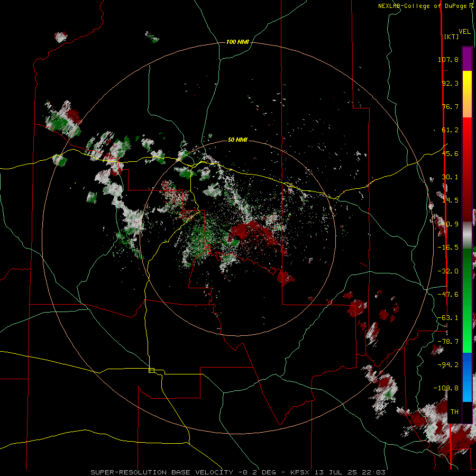Image resolution: width=476 pixels, height=476 pixels.
Task: Click the -63.1 value on velocity scale
Action: coord(448,318)
